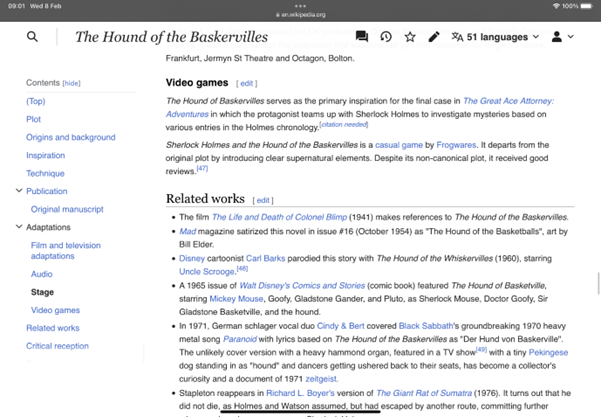
Task: Add the page to watchlist with the star icon
Action: (x=410, y=37)
